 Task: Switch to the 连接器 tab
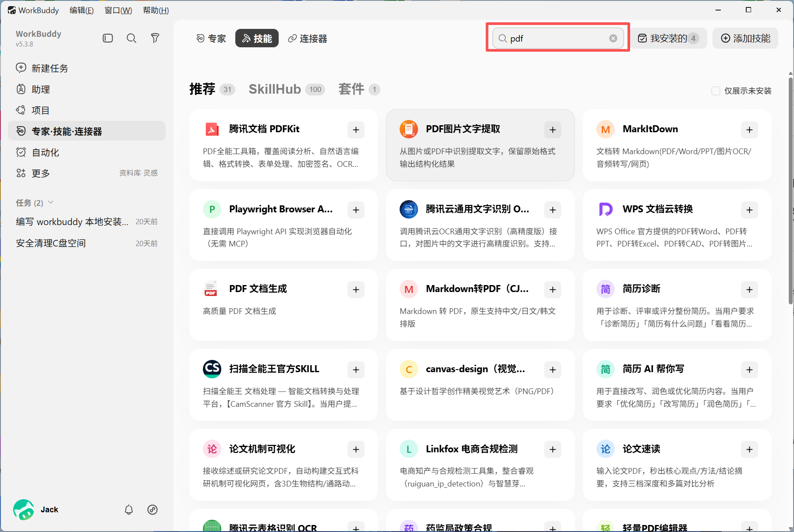pos(308,39)
